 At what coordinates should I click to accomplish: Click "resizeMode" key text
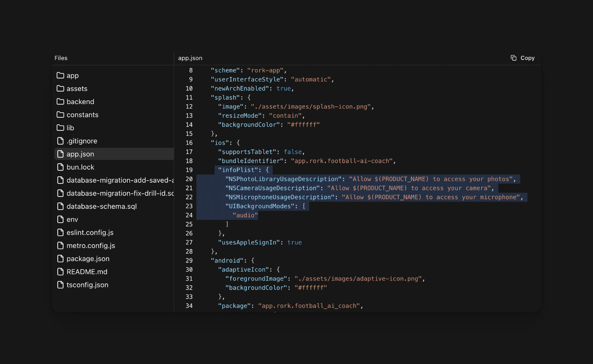[240, 115]
